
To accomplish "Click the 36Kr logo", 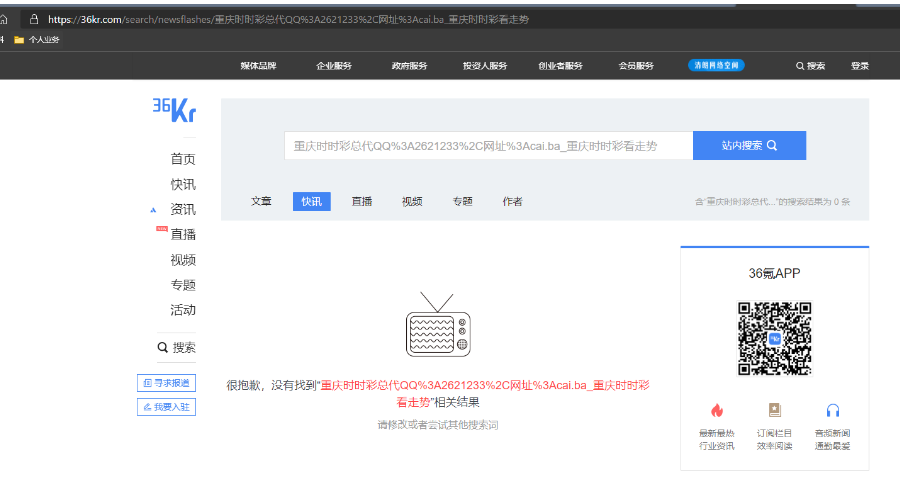I will pyautogui.click(x=174, y=110).
